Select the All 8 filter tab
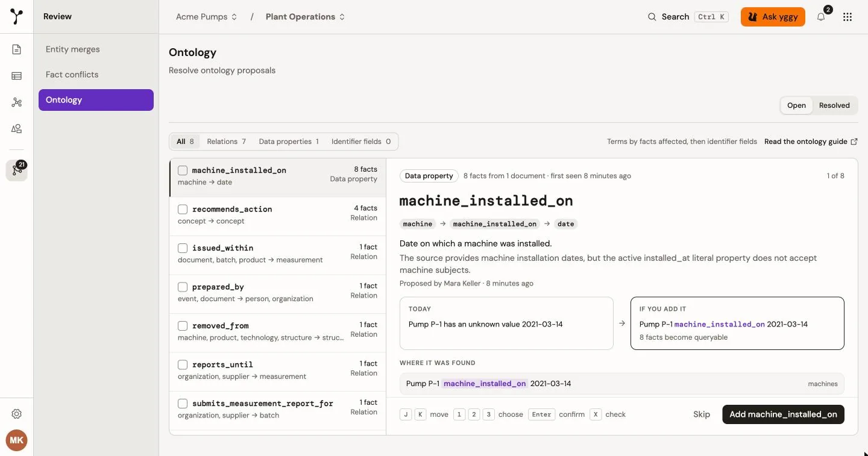 (185, 142)
